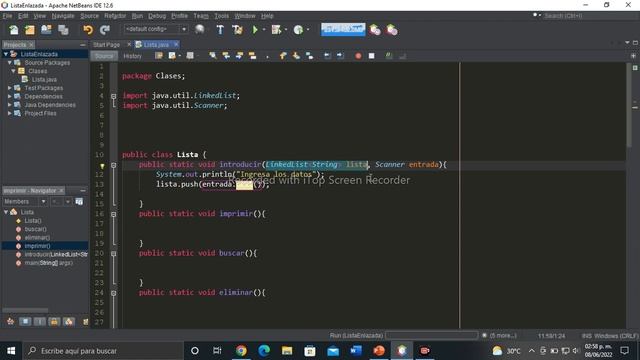Select the Lista.java editor tab

[x=156, y=44]
